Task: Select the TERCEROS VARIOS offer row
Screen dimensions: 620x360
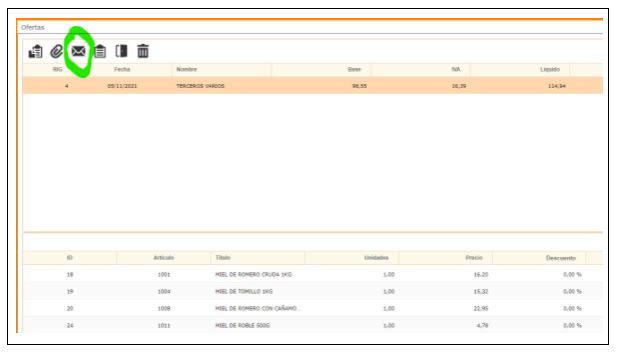Action: (x=312, y=86)
